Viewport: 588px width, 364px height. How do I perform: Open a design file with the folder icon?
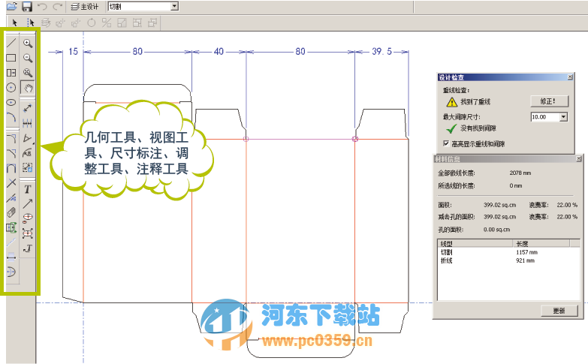[x=12, y=6]
